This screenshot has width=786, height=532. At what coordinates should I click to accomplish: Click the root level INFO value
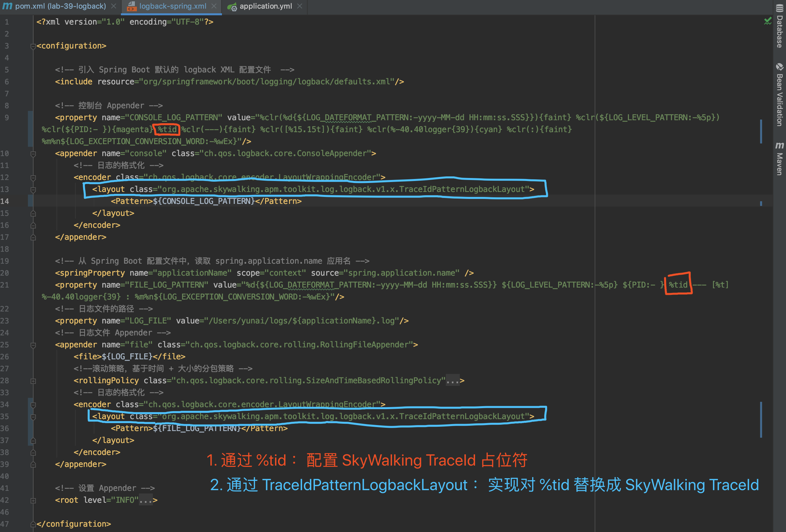pyautogui.click(x=125, y=500)
